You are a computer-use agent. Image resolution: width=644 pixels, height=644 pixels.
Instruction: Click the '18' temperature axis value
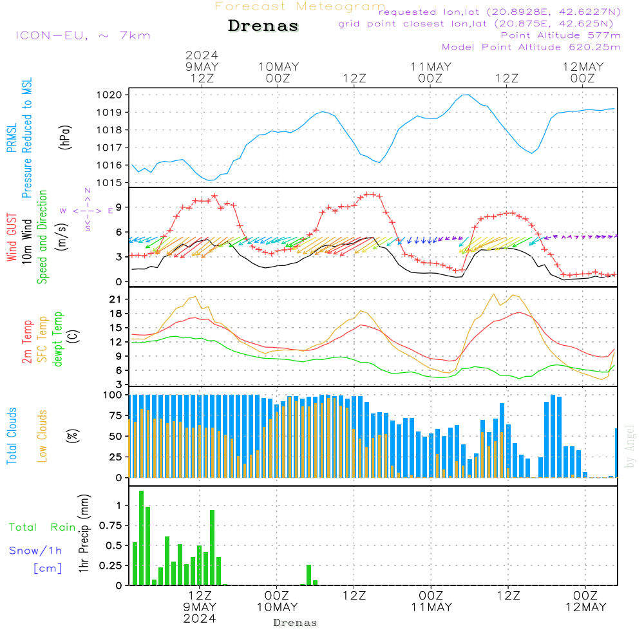pos(115,314)
